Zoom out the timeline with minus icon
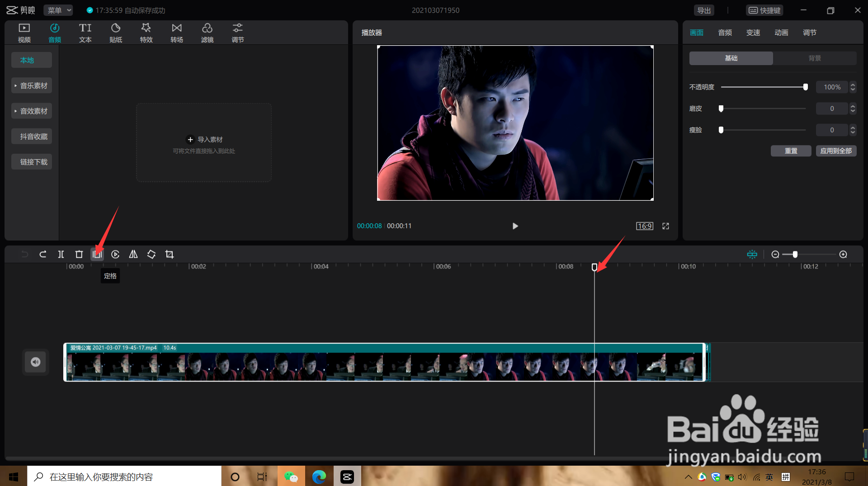Image resolution: width=868 pixels, height=486 pixels. [x=775, y=255]
